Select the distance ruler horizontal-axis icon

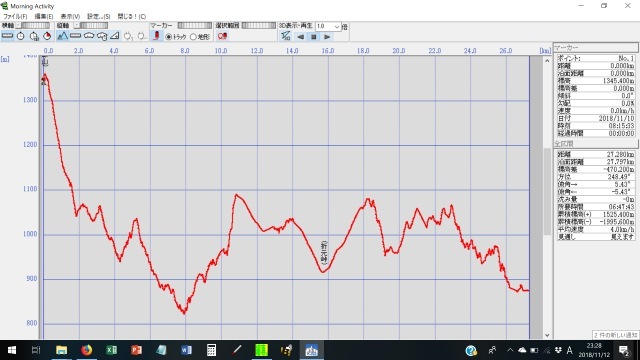pos(7,36)
